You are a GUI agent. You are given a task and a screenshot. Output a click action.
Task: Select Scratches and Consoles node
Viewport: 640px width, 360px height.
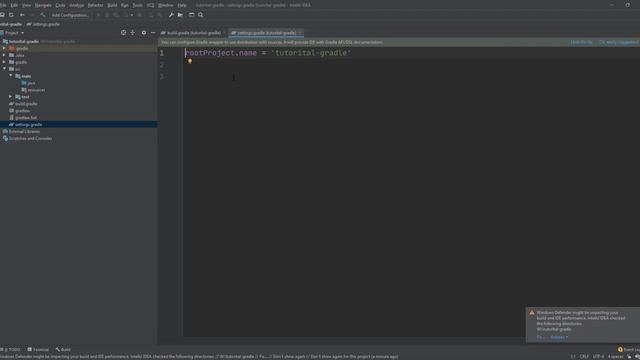(27, 138)
